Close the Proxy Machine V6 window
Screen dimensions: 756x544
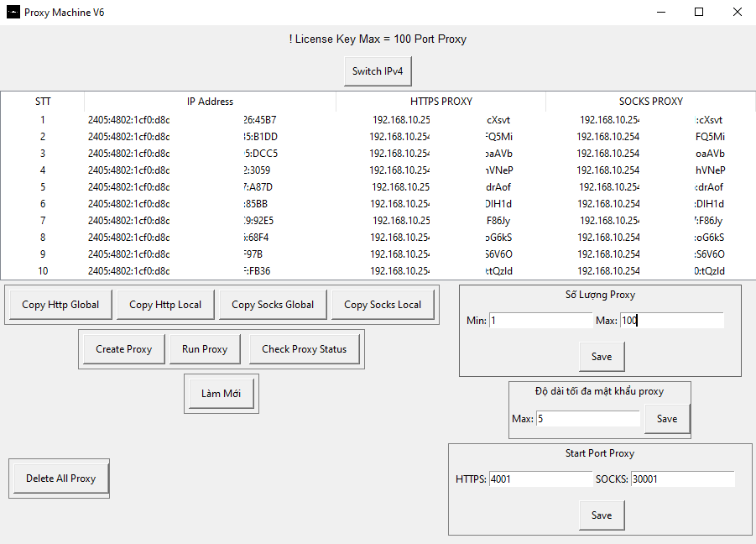click(738, 12)
